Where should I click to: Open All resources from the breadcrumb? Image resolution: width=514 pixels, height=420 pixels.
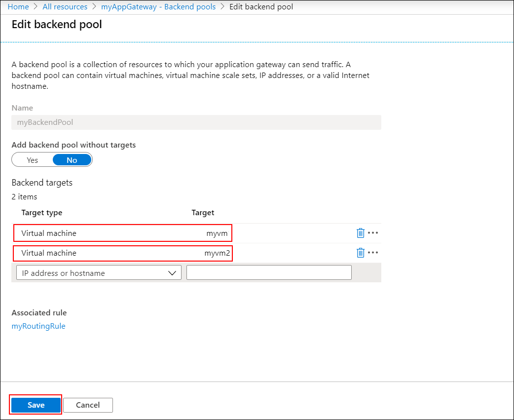coord(65,6)
